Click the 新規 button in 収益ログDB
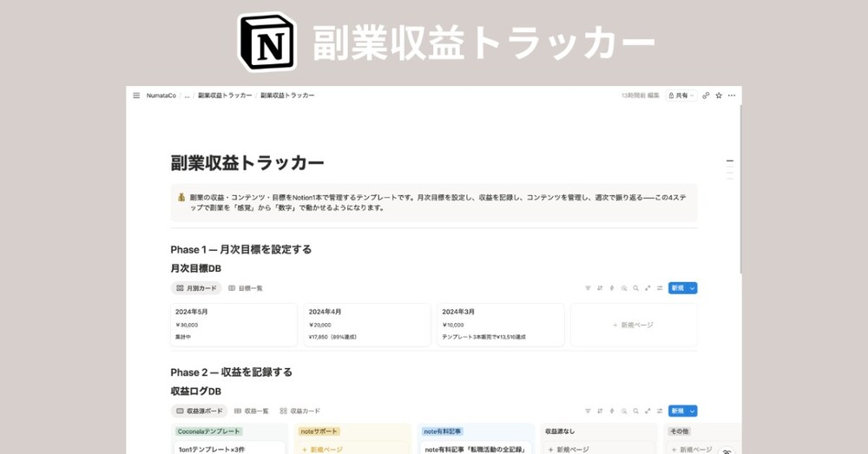 click(x=678, y=411)
